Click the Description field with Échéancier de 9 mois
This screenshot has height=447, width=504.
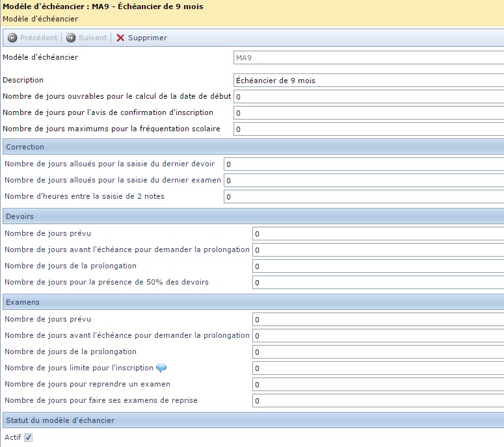click(368, 81)
